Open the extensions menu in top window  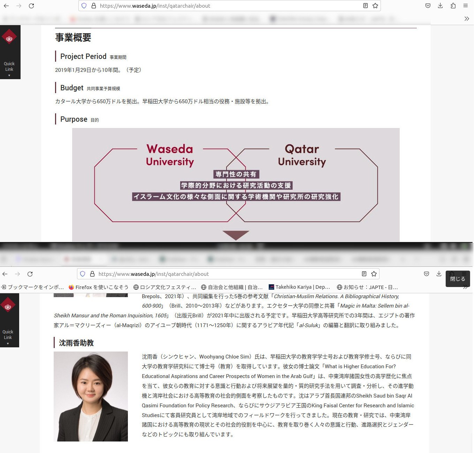453,6
